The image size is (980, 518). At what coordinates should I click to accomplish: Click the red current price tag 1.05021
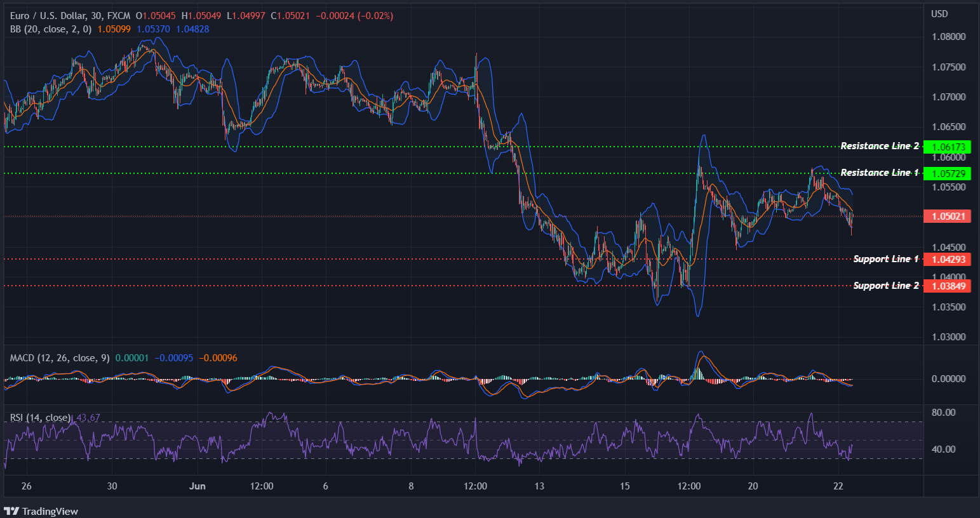point(947,216)
